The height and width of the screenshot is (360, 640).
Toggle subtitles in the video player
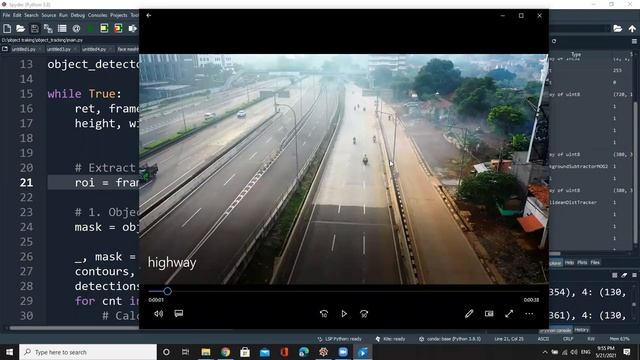pos(179,313)
